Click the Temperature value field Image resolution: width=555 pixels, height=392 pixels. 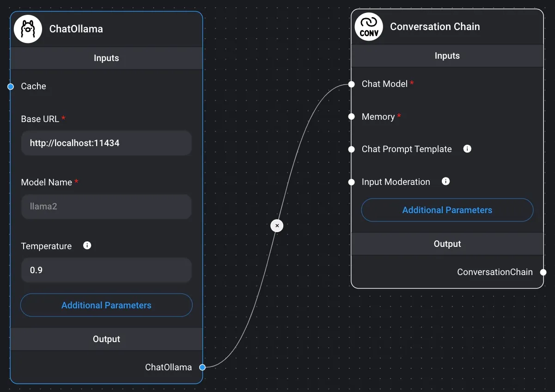coord(106,270)
